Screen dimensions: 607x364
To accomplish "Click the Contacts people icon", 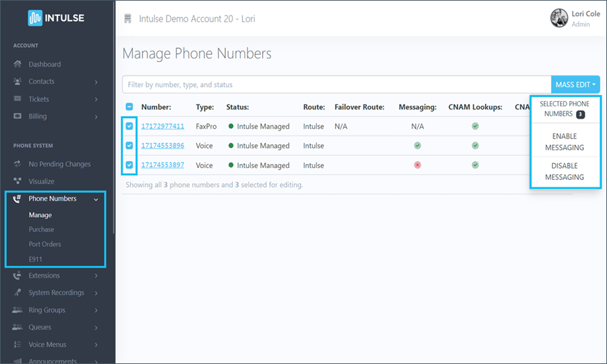I will point(18,82).
